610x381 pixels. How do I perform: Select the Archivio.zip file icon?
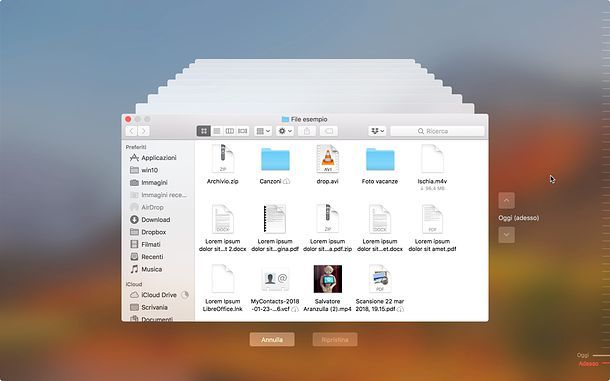click(223, 158)
